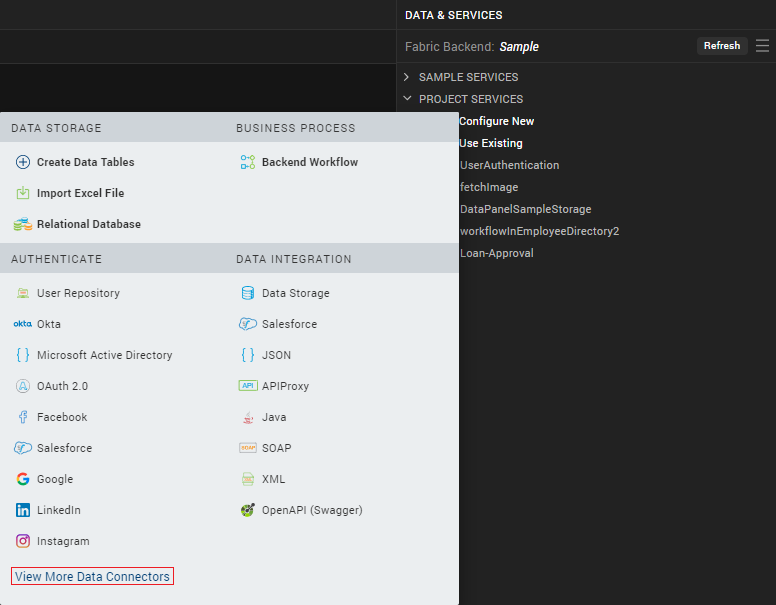Open View More Data Connectors link
Screen dimensions: 776x605
pos(92,577)
